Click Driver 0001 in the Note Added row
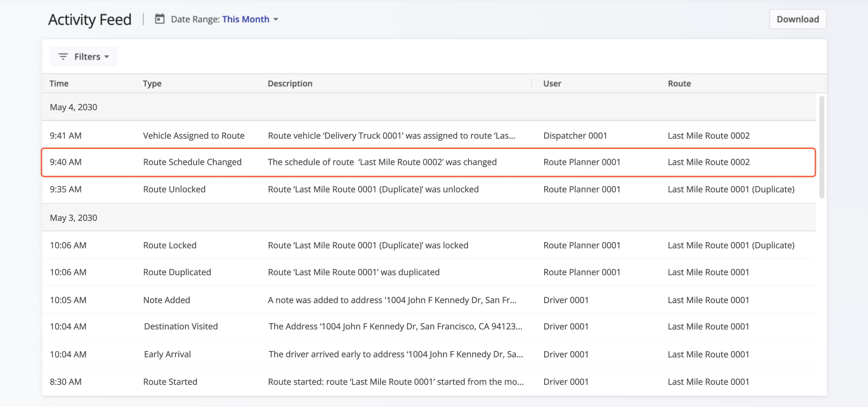Viewport: 868px width, 407px height. pyautogui.click(x=566, y=300)
